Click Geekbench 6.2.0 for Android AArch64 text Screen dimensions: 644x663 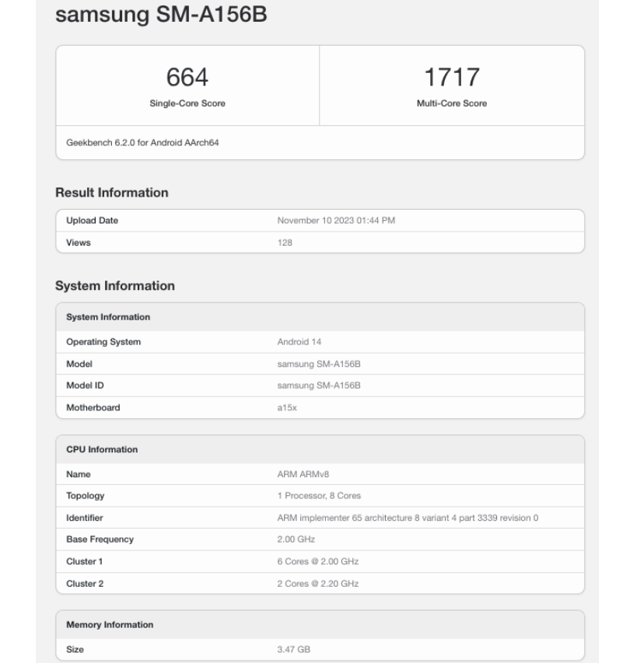coord(142,143)
